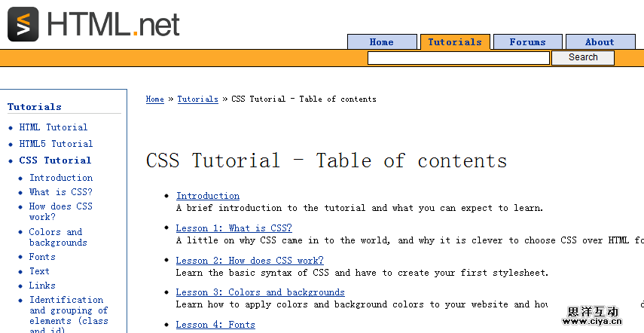Open sidebar Text link
This screenshot has height=333, width=644.
39,271
